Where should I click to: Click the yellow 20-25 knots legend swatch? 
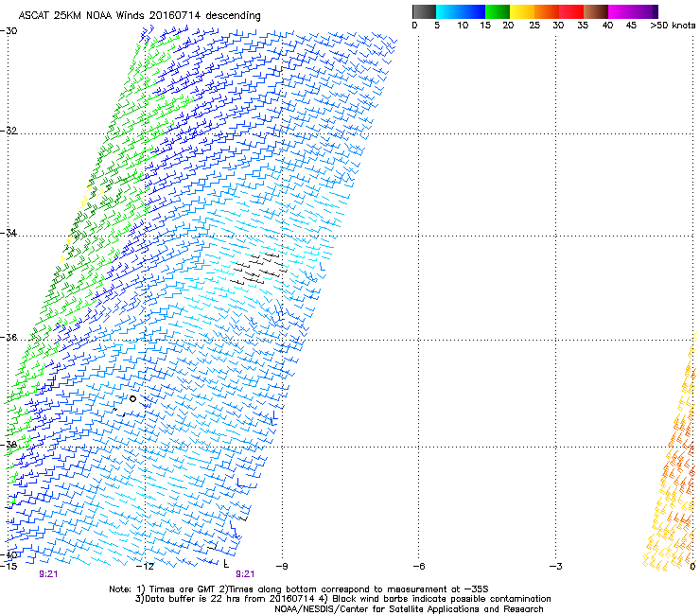point(522,11)
